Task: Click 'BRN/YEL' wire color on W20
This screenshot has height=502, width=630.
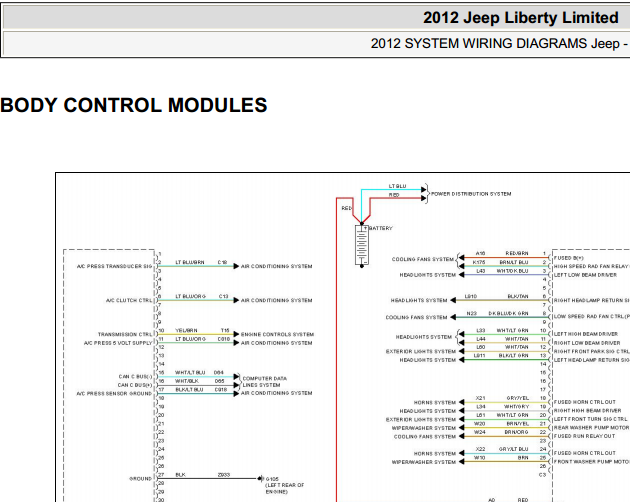Action: 517,424
